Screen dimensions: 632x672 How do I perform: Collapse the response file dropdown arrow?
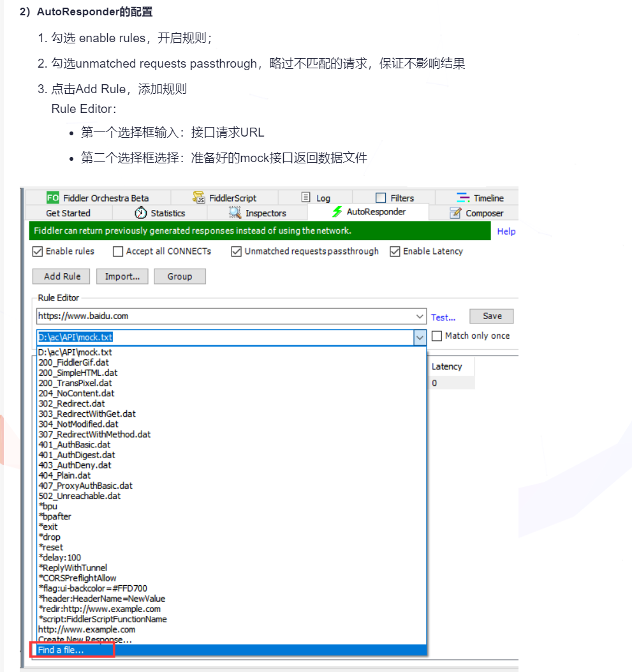click(420, 338)
